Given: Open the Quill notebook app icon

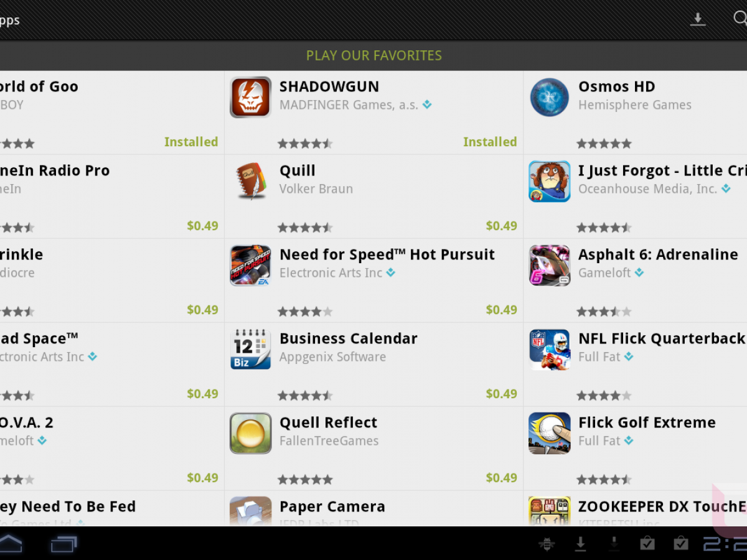Looking at the screenshot, I should tap(250, 181).
